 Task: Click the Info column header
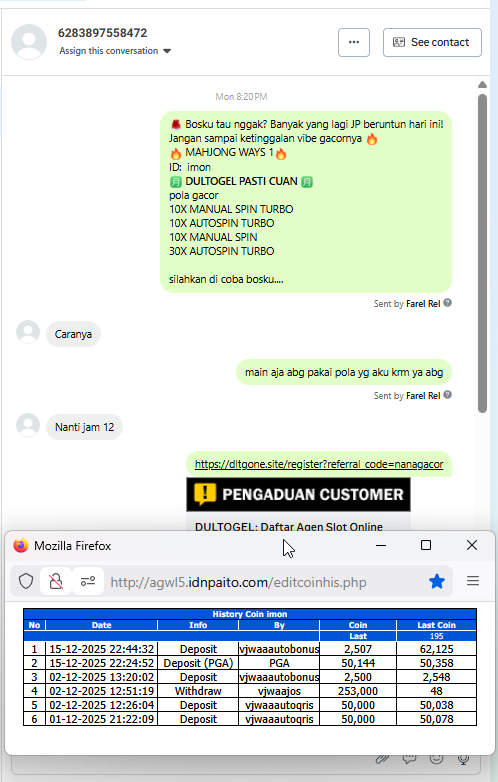(x=198, y=625)
